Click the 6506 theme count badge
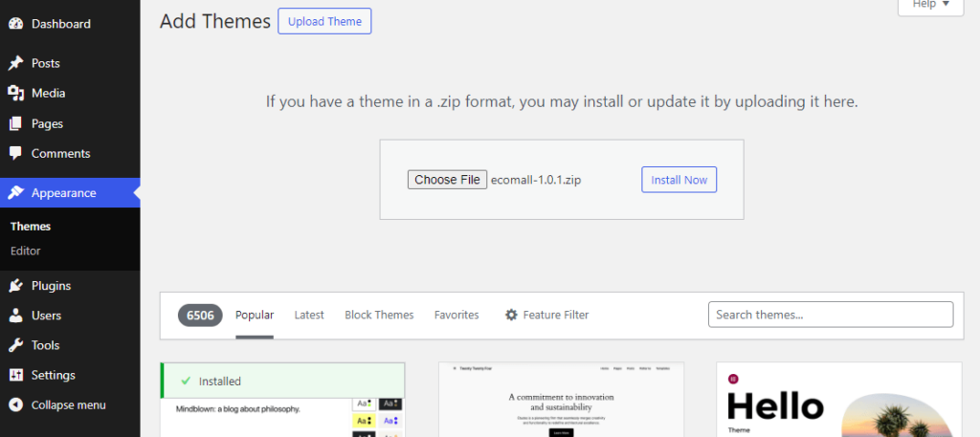This screenshot has width=980, height=437. [x=200, y=316]
